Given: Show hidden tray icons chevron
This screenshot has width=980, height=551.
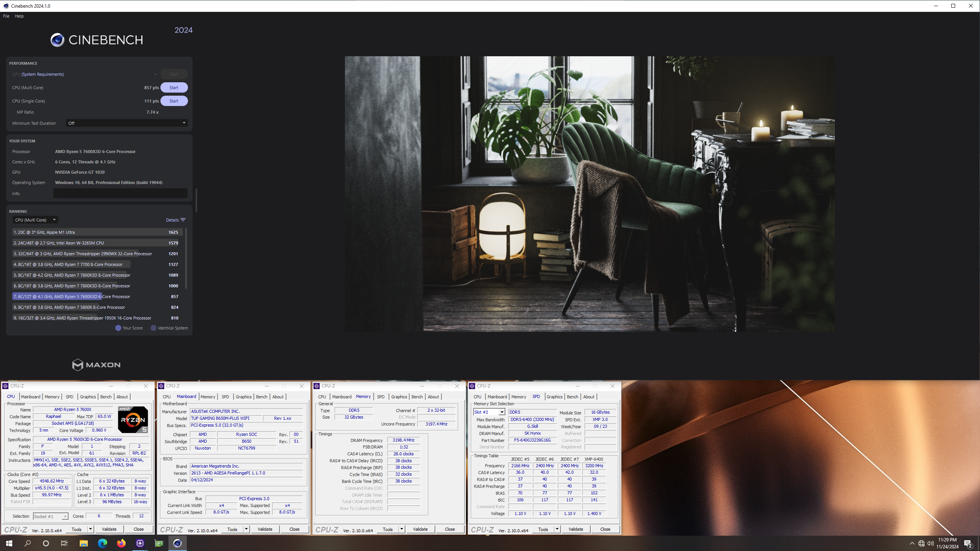Looking at the screenshot, I should click(x=912, y=543).
